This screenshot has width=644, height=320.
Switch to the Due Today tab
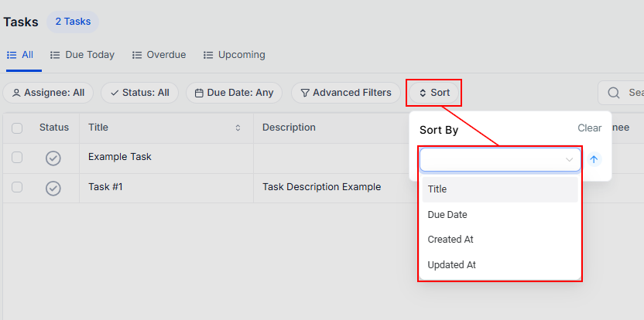[x=82, y=55]
